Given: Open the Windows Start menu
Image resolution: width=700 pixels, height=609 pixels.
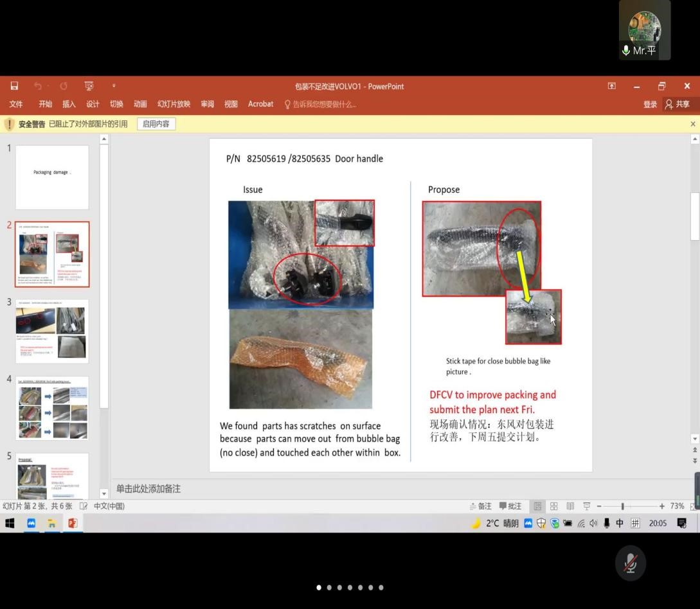Looking at the screenshot, I should click(x=10, y=524).
